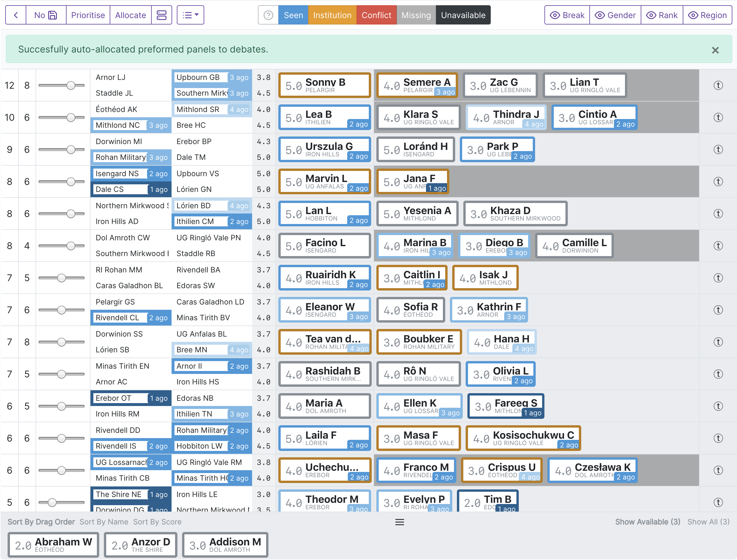
Task: Toggle Region highlight visibility
Action: tap(707, 15)
